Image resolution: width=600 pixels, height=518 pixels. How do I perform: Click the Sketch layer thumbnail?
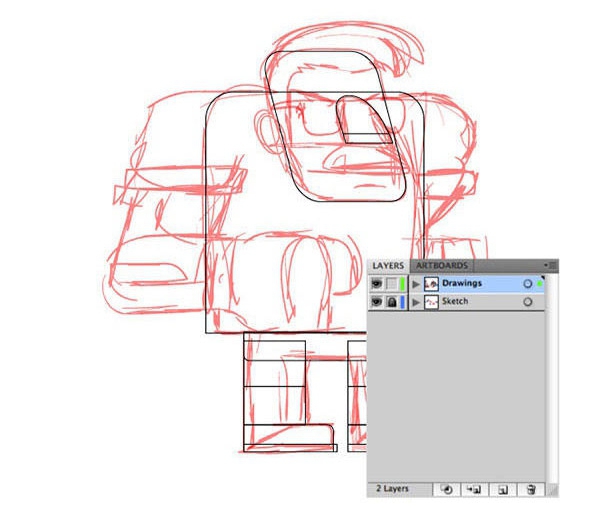[430, 302]
